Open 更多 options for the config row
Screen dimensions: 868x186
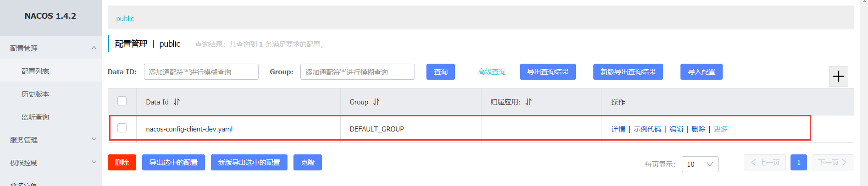pos(720,129)
